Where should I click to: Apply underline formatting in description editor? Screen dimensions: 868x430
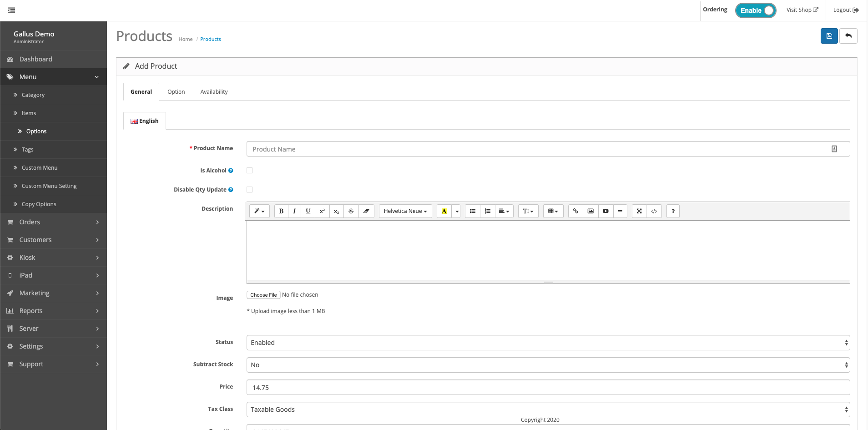[x=308, y=211]
